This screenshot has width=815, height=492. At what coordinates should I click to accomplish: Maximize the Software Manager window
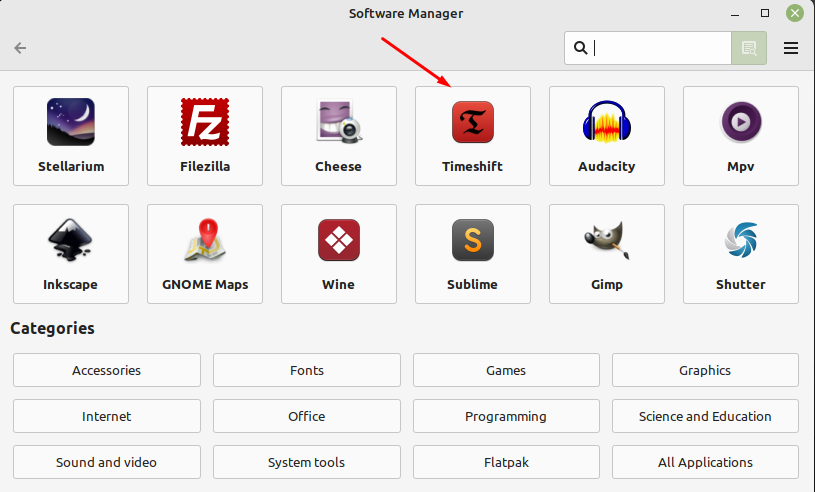click(x=765, y=13)
